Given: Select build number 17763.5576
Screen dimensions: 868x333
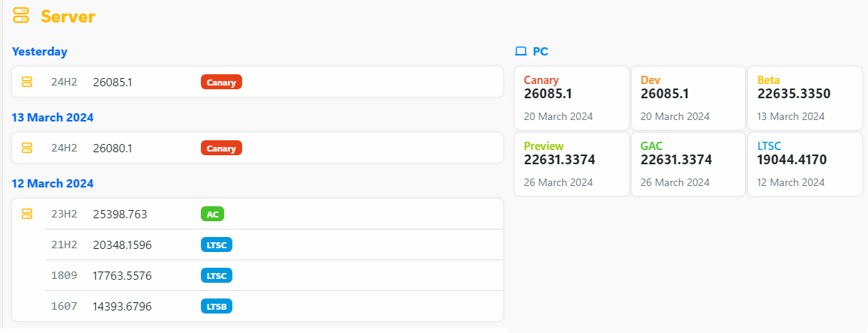Looking at the screenshot, I should [x=122, y=275].
